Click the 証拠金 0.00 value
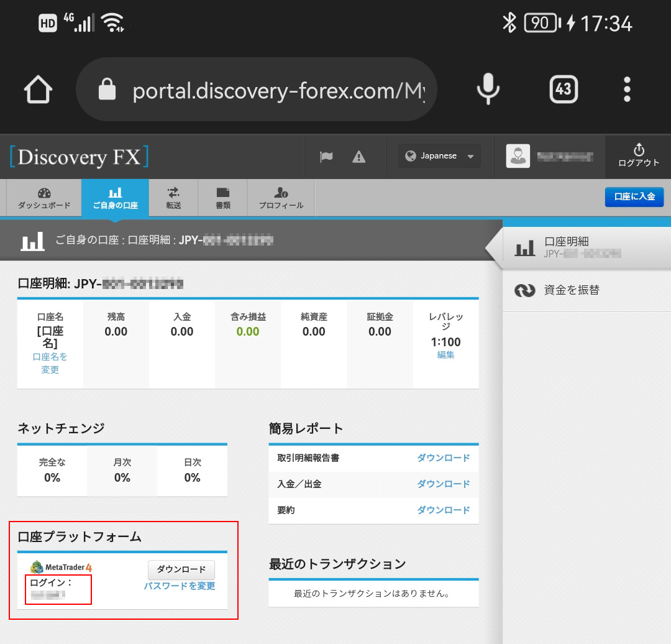 pyautogui.click(x=380, y=331)
